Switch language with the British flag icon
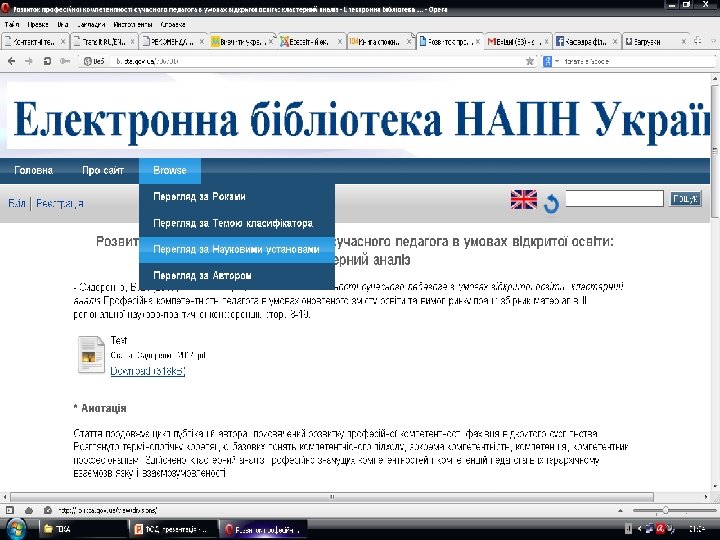This screenshot has height=540, width=720. coord(523,199)
